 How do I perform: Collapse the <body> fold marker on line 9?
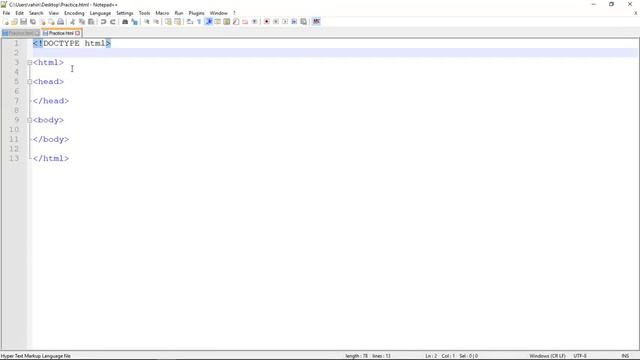tap(29, 120)
